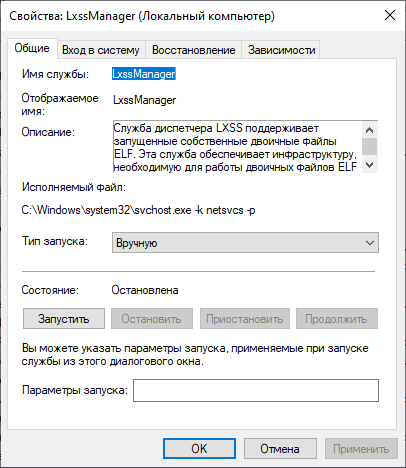Go to the Восстановление tab
406x468 pixels.
pyautogui.click(x=194, y=50)
